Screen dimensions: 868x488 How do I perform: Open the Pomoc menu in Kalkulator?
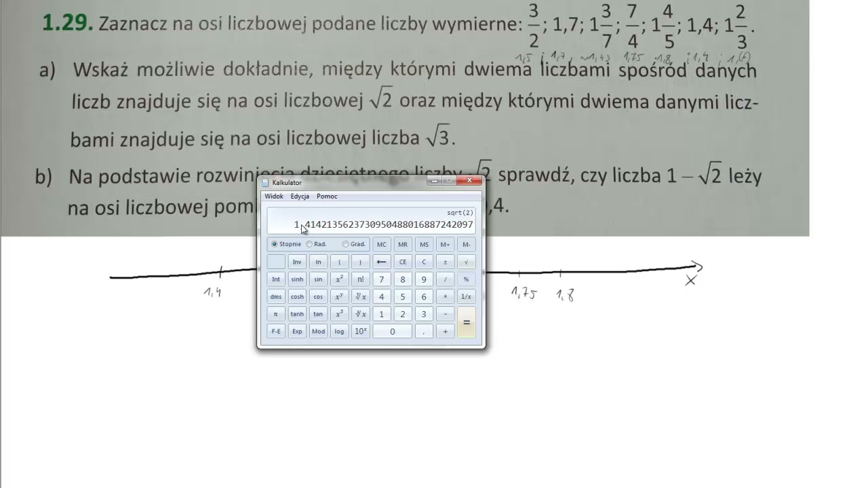327,197
